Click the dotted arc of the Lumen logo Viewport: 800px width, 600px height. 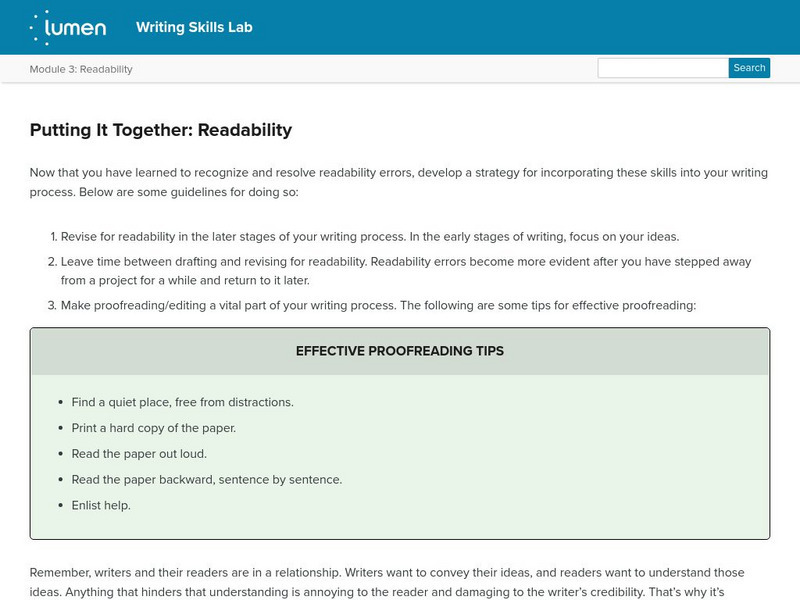(x=35, y=27)
